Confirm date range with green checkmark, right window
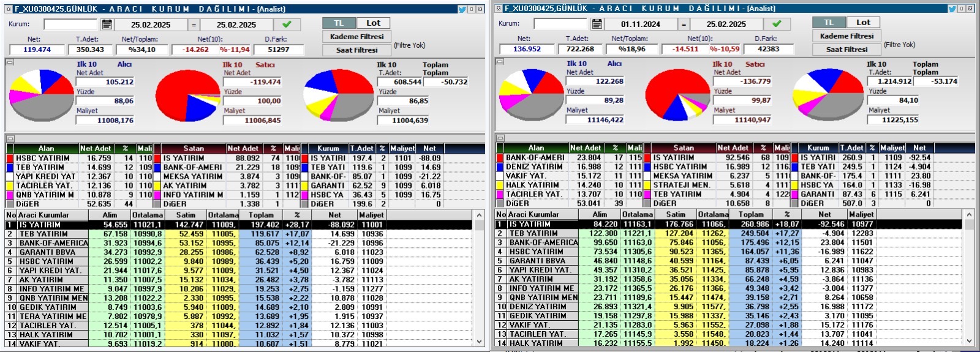The height and width of the screenshot is (352, 980). 777,24
